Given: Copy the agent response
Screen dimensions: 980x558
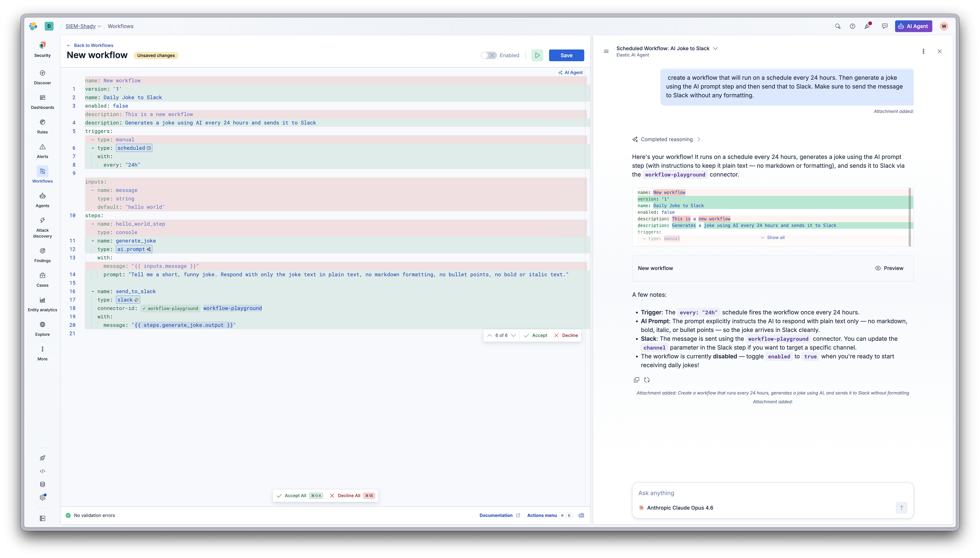Looking at the screenshot, I should [636, 380].
